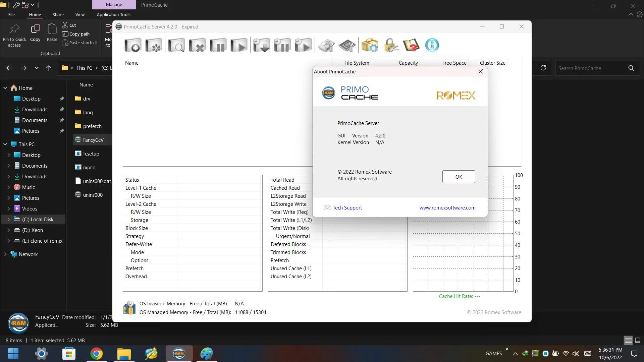The height and width of the screenshot is (362, 644).
Task: Close the About PrimoCache dialog
Action: tap(481, 71)
